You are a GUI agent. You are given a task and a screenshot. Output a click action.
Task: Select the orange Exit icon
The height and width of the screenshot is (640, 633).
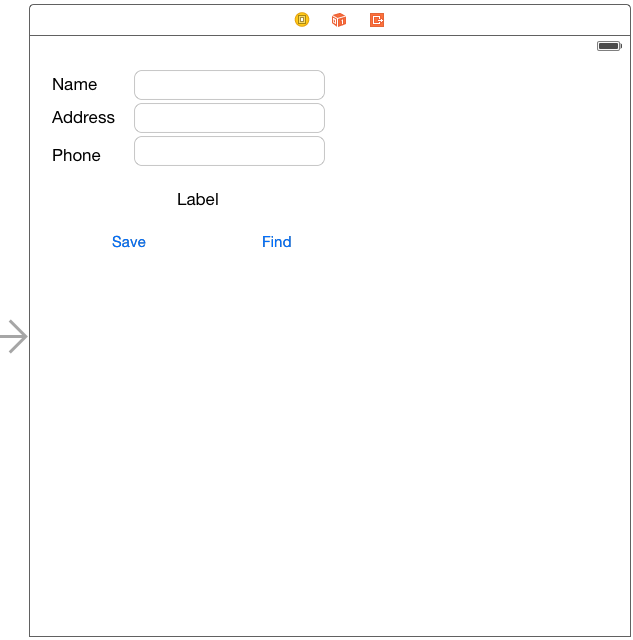pos(377,20)
